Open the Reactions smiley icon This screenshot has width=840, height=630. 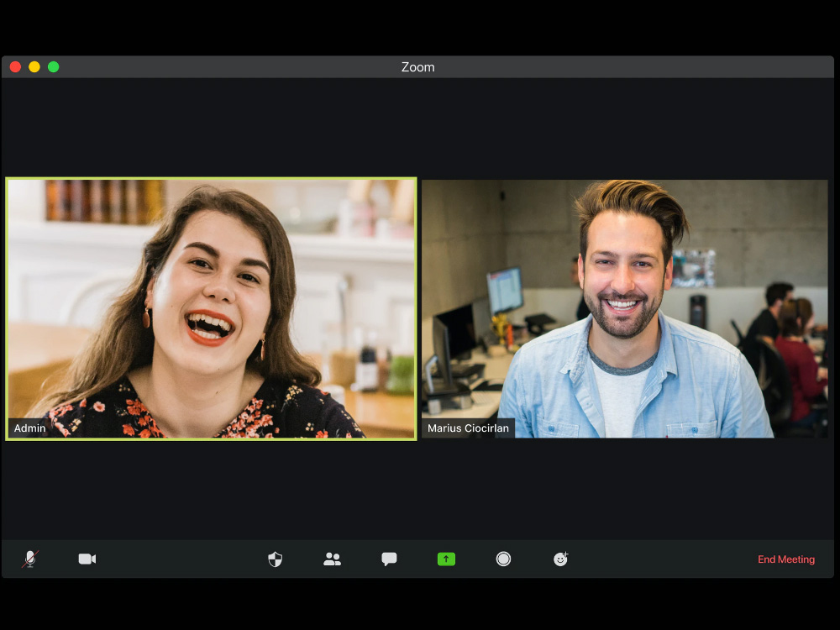click(x=560, y=559)
